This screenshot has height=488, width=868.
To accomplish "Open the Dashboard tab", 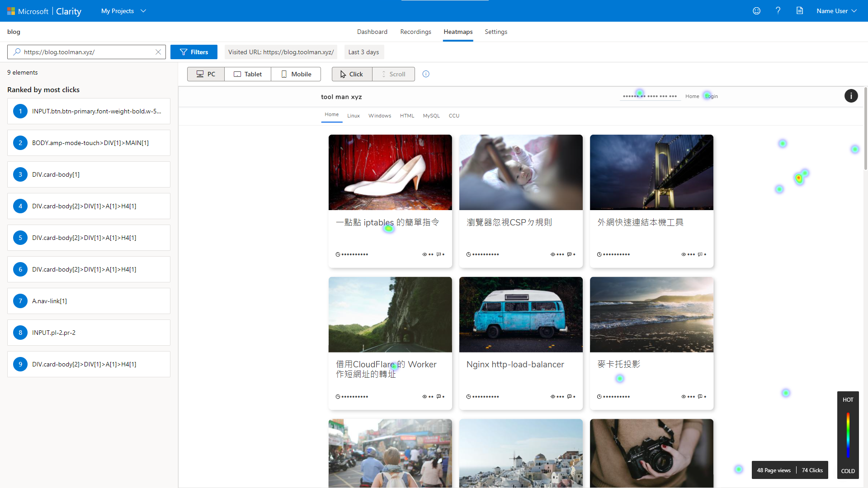I will (x=372, y=32).
